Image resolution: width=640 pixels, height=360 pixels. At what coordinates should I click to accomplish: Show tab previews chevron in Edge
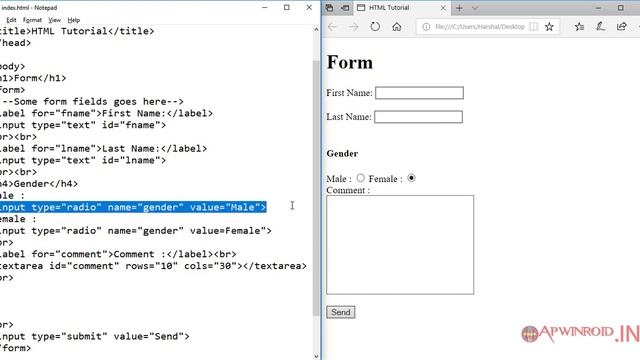pos(475,8)
